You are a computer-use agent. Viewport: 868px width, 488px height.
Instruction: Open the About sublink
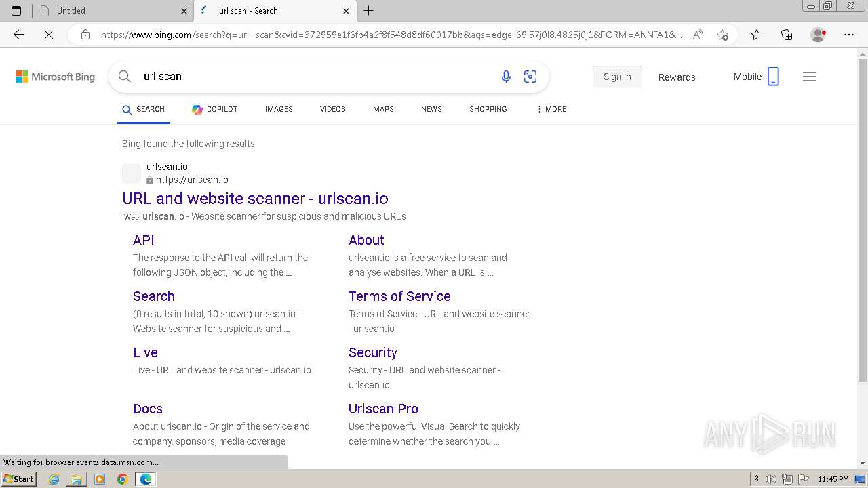coord(366,240)
